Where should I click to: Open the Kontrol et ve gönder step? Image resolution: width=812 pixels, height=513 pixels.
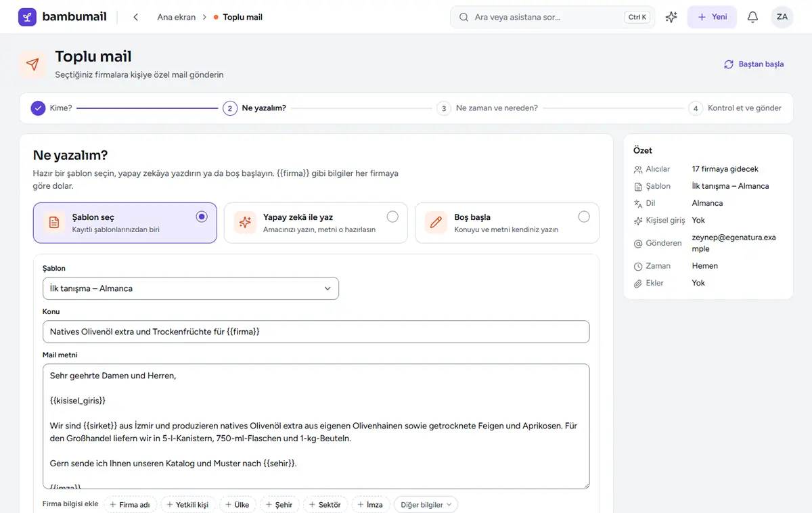click(x=735, y=108)
